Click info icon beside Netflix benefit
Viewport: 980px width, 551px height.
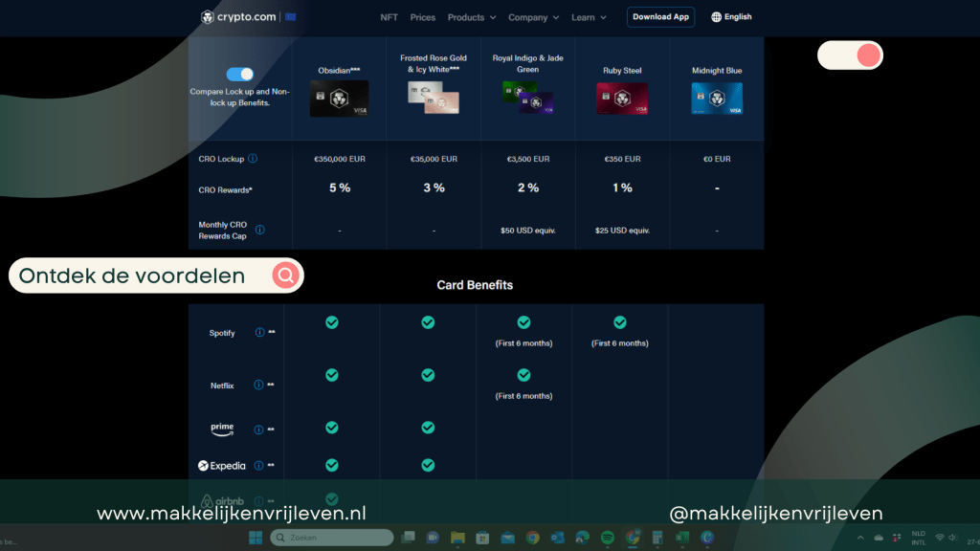258,386
